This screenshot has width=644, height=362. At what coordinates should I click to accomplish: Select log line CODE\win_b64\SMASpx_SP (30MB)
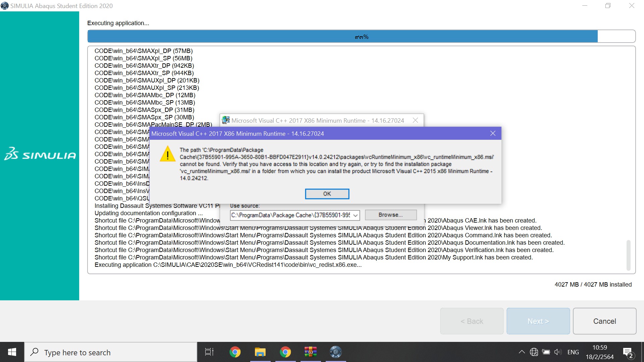pos(144,117)
